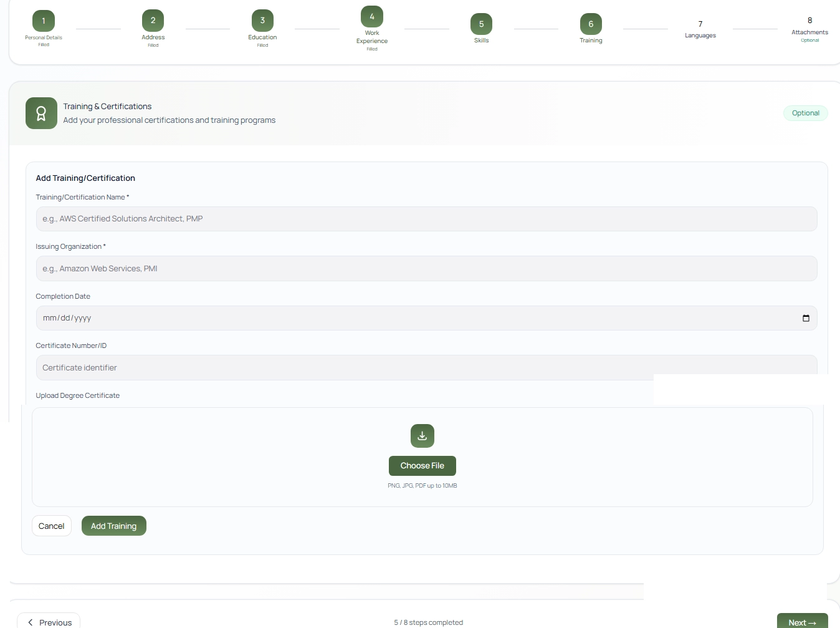The width and height of the screenshot is (840, 628).
Task: Click the Education step label
Action: pos(262,37)
